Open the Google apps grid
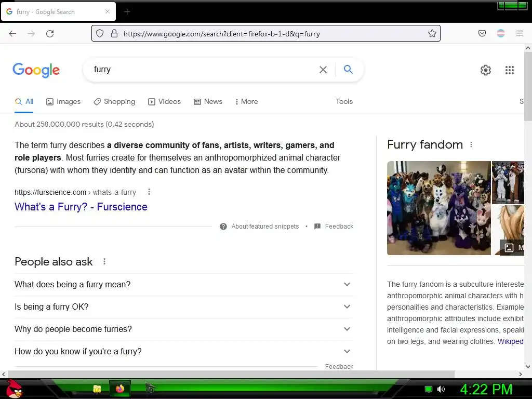The image size is (532, 399). click(x=510, y=70)
